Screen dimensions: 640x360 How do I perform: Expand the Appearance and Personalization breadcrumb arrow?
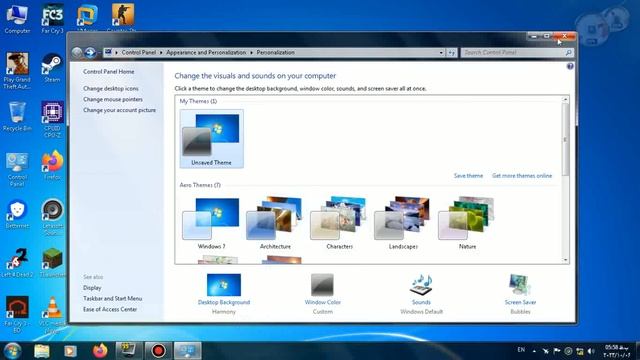pyautogui.click(x=251, y=53)
